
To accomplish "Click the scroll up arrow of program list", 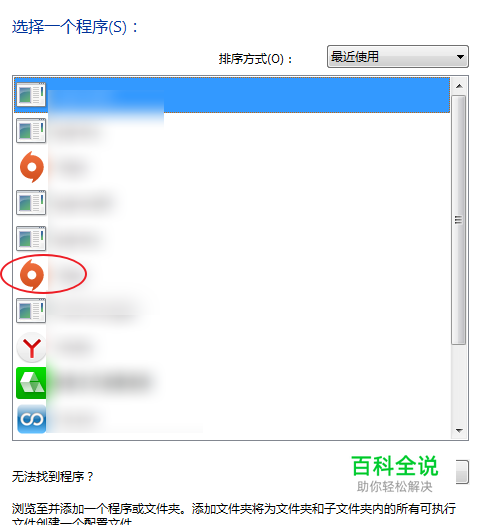I will [459, 86].
